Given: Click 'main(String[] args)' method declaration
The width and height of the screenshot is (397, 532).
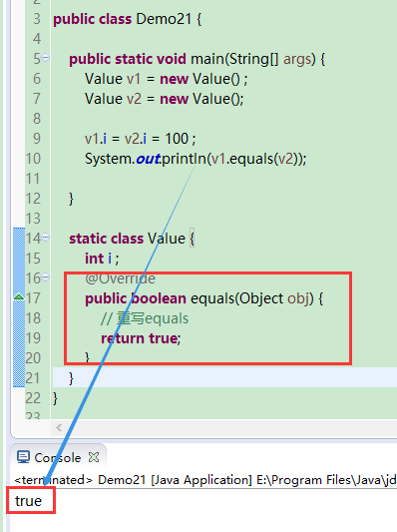Looking at the screenshot, I should (x=253, y=59).
